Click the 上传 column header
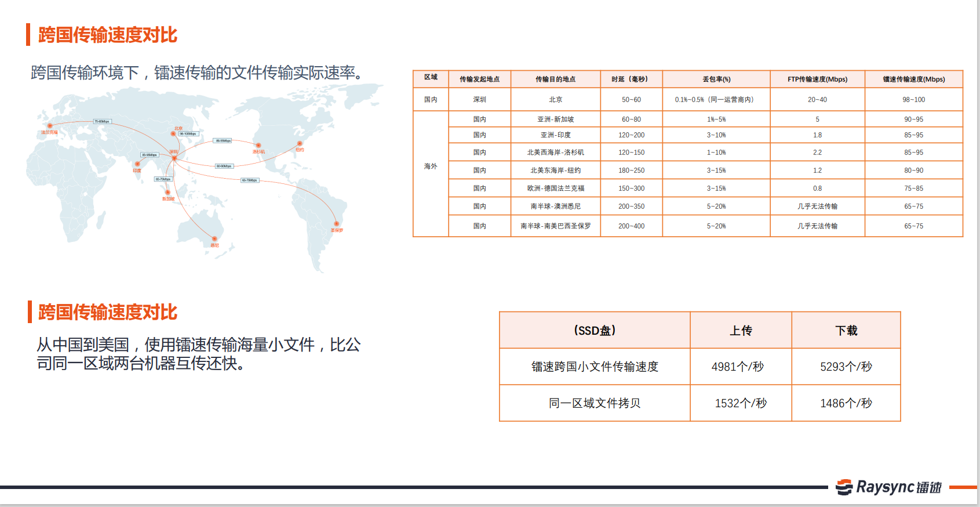This screenshot has width=980, height=507. point(741,330)
